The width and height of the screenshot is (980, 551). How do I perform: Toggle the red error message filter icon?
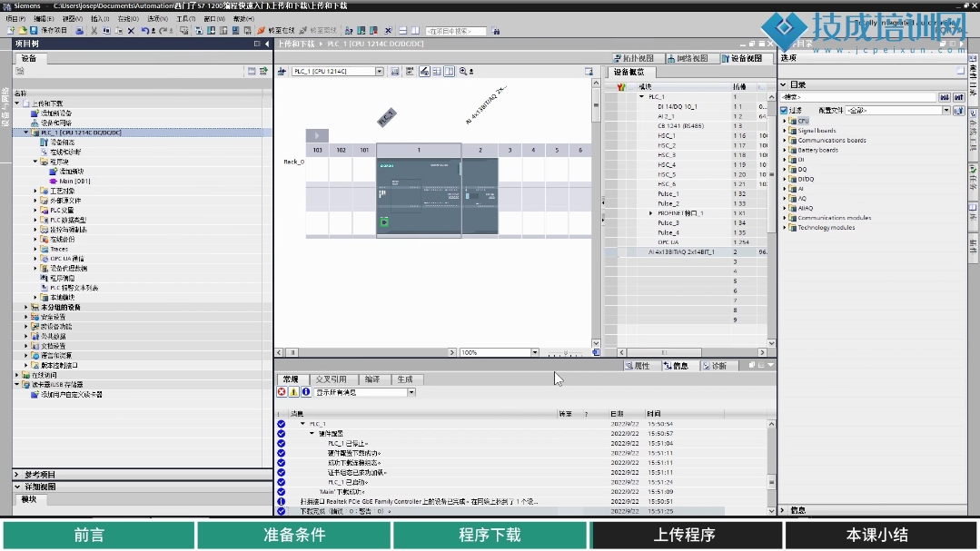[x=282, y=392]
